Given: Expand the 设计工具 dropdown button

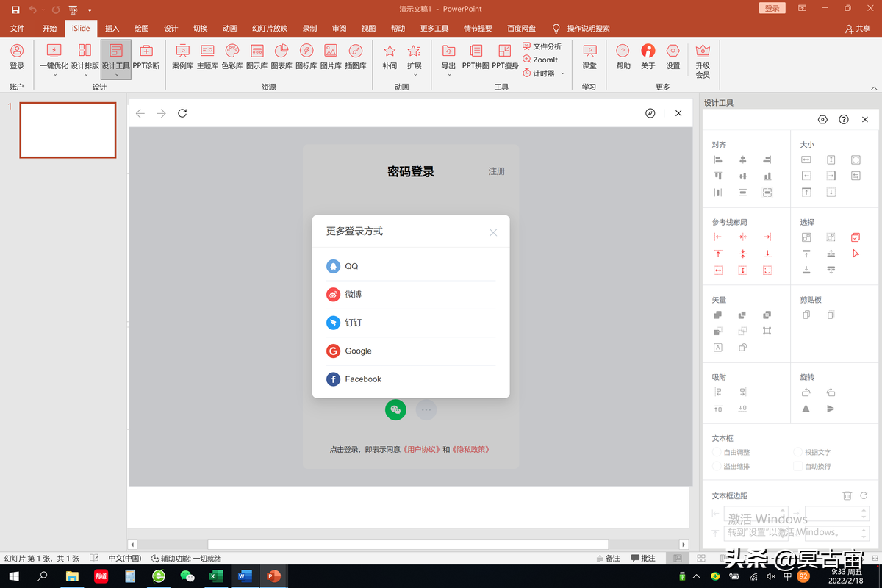Looking at the screenshot, I should [x=116, y=74].
